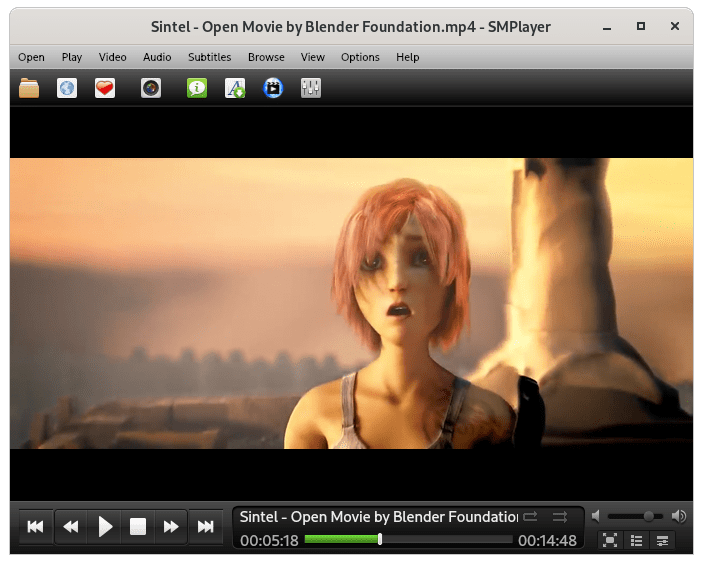Image resolution: width=703 pixels, height=564 pixels.
Task: Open the Play menu
Action: coord(72,57)
